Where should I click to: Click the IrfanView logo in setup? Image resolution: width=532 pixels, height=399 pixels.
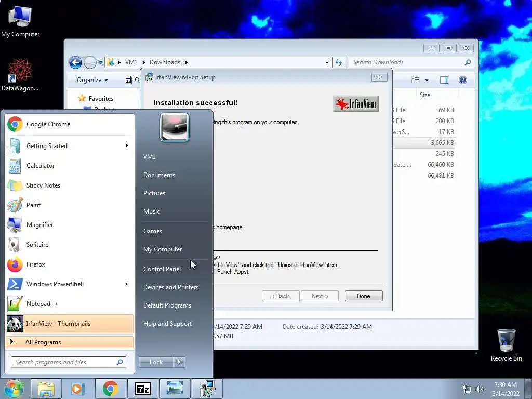[356, 104]
